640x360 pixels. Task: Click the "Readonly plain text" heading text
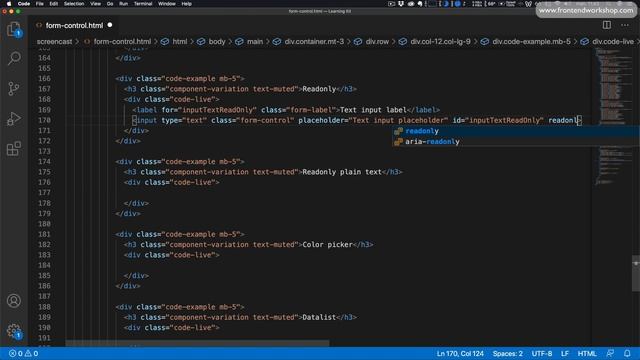(342, 172)
